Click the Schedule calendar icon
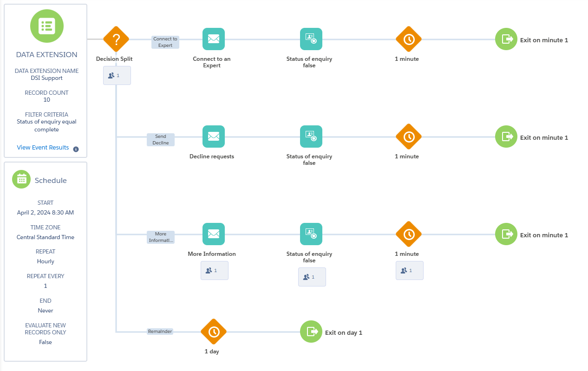 click(21, 180)
